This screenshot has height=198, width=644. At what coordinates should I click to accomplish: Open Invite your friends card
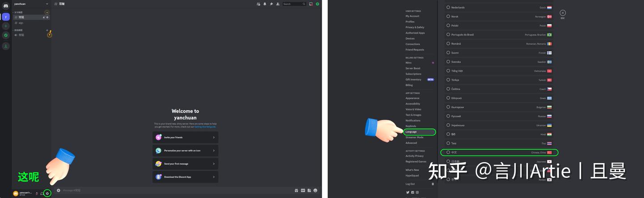(185, 137)
